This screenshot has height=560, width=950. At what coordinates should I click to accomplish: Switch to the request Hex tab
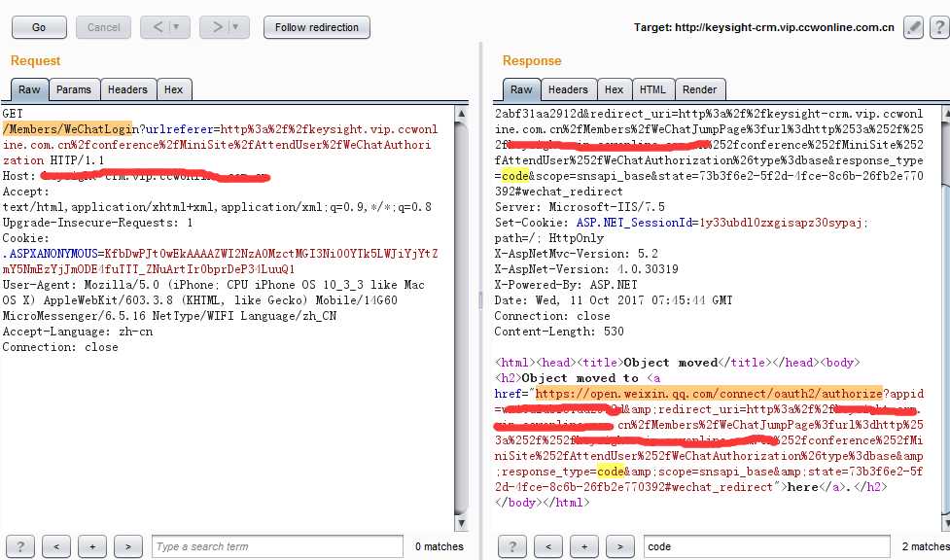click(173, 89)
